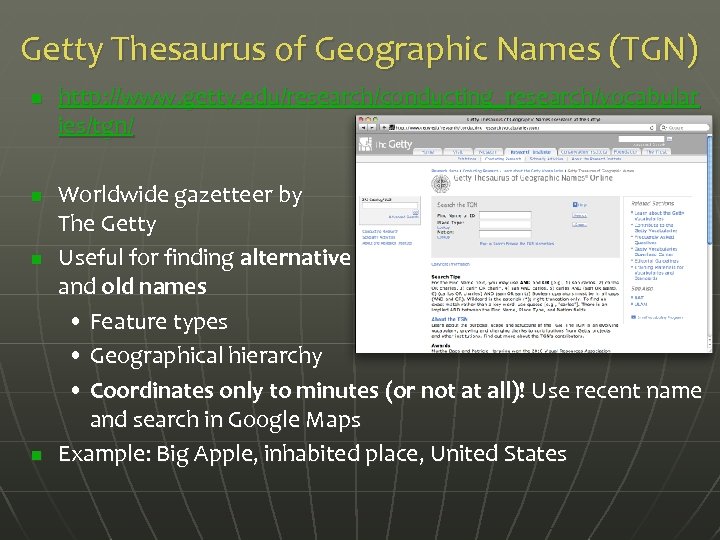This screenshot has width=720, height=540.
Task: Open the getty.edu TGN hyperlink on the slide
Action: coord(379,111)
